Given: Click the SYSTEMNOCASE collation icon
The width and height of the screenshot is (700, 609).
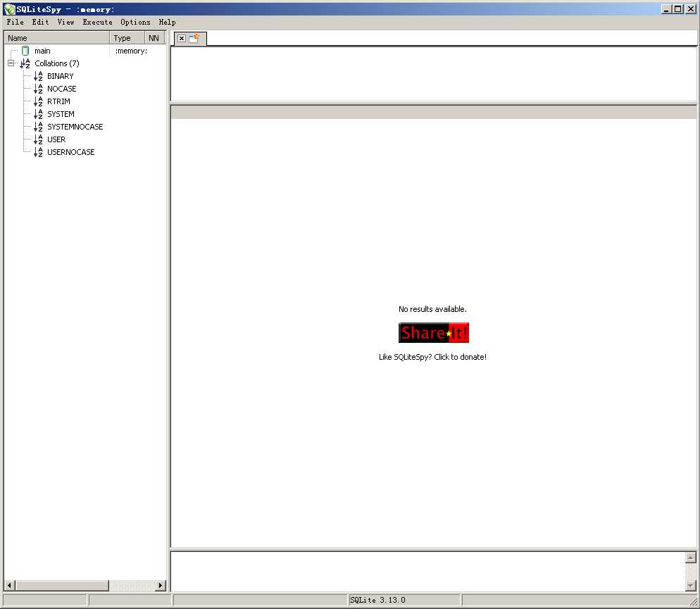Looking at the screenshot, I should tap(39, 127).
